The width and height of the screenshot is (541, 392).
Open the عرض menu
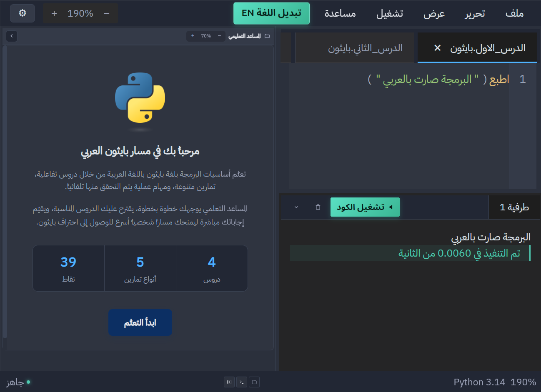434,13
